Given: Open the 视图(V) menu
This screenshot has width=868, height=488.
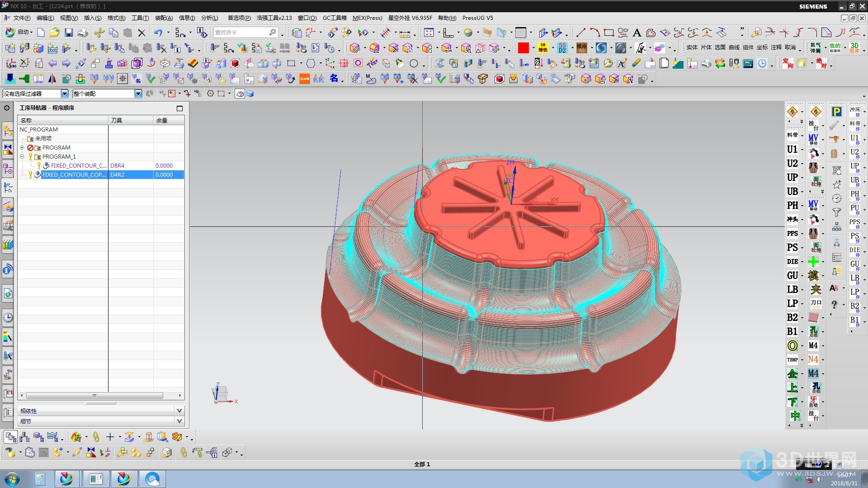Looking at the screenshot, I should 69,18.
